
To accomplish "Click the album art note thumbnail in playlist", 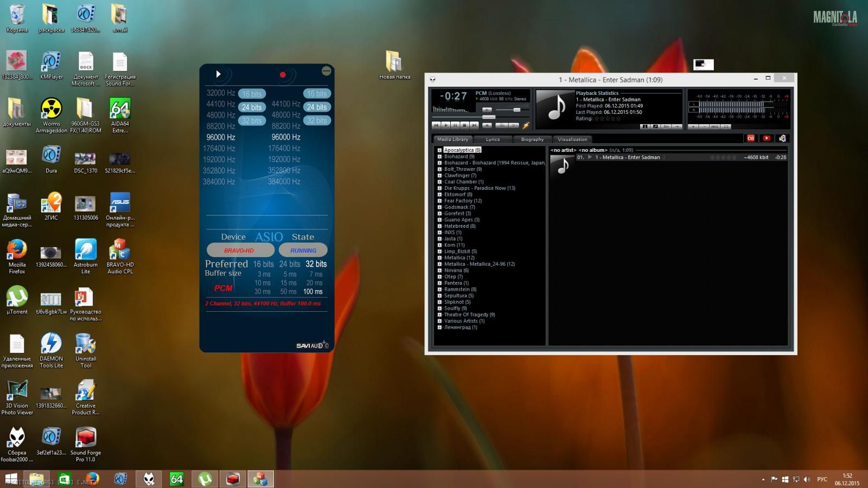I will 562,166.
